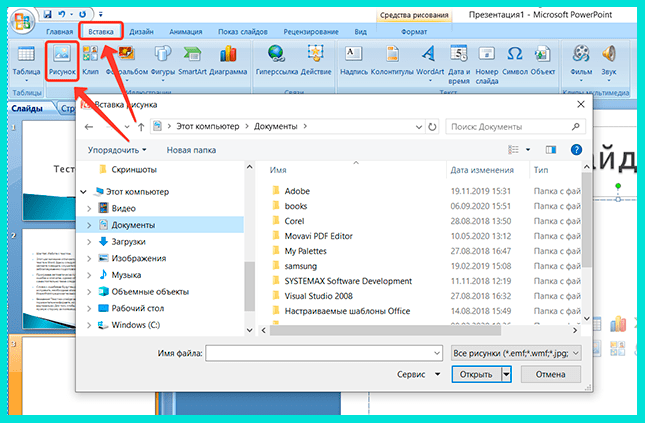The image size is (645, 423).
Task: Insert a Диаграмма chart
Action: click(228, 60)
